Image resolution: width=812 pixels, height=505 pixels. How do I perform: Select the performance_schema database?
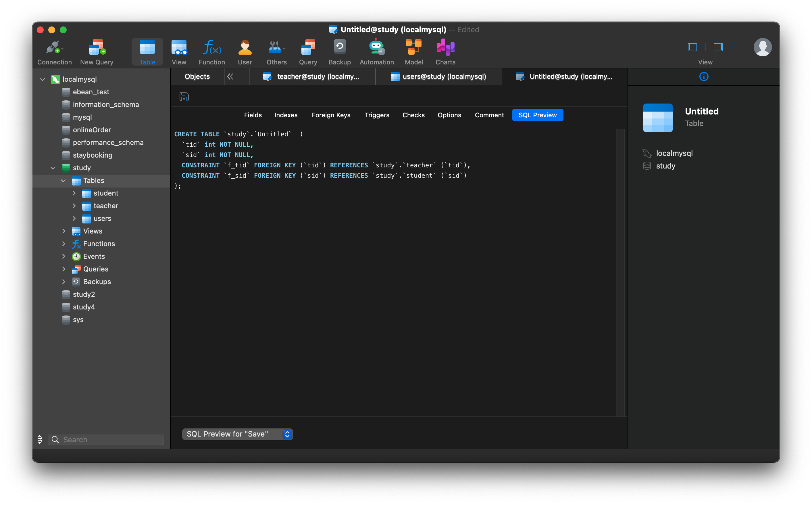point(108,143)
